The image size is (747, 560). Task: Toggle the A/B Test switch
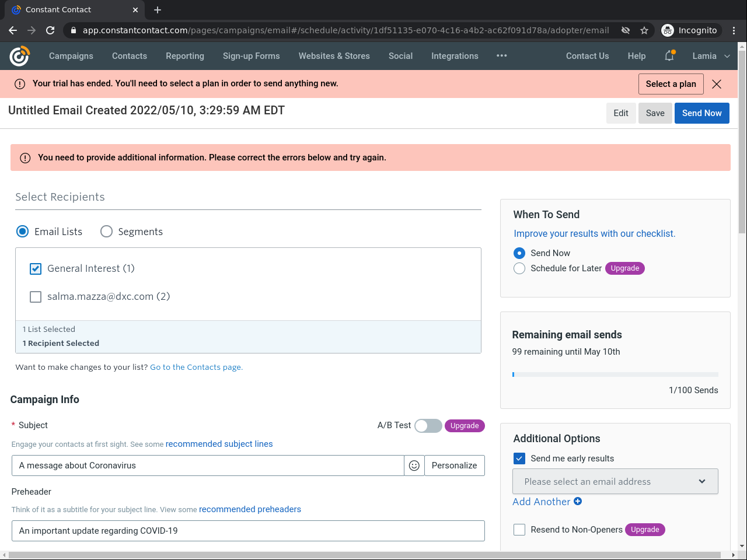coord(428,426)
